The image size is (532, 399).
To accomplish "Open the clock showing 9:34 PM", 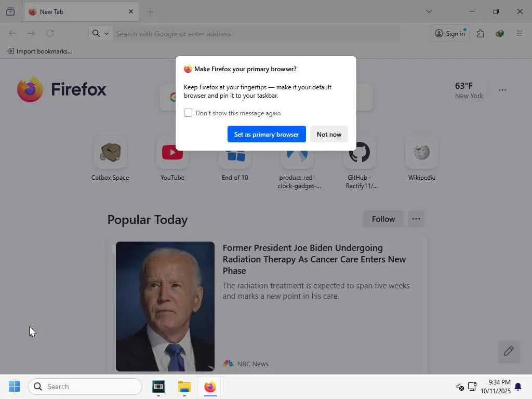I will (x=495, y=387).
